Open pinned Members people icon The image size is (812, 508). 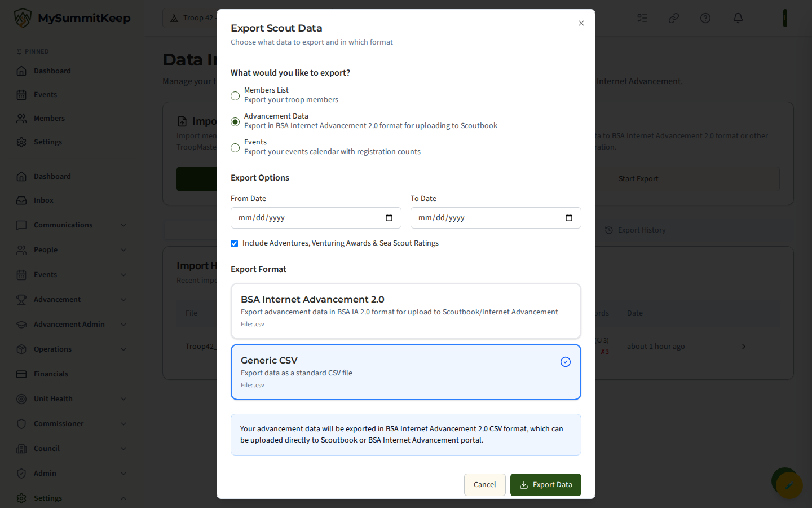(21, 119)
